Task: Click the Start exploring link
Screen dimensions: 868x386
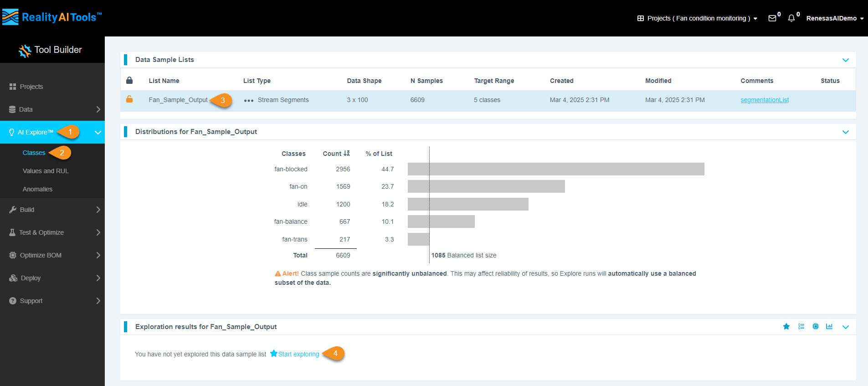Action: [x=298, y=354]
